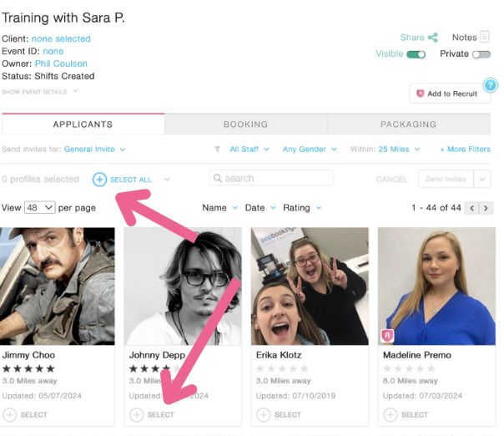The image size is (504, 436).
Task: Click the search input field
Action: click(271, 178)
